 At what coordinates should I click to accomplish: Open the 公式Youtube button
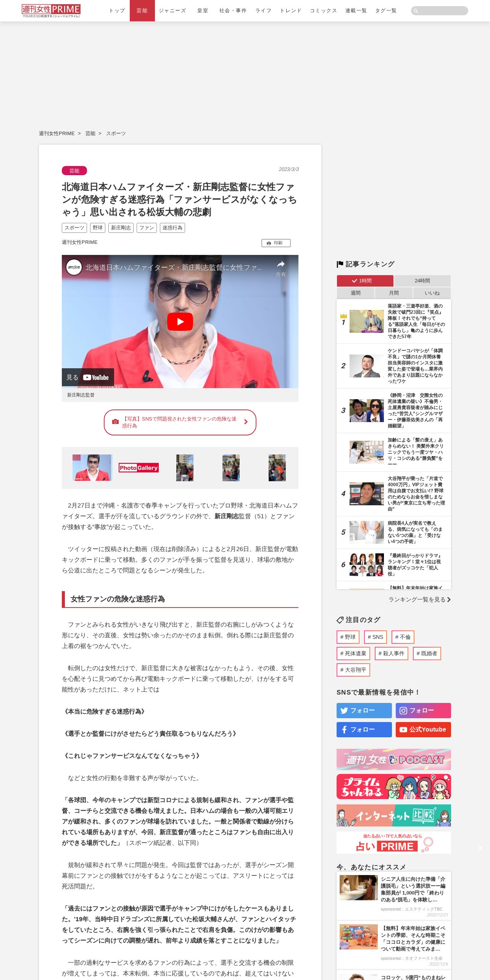[x=423, y=730]
